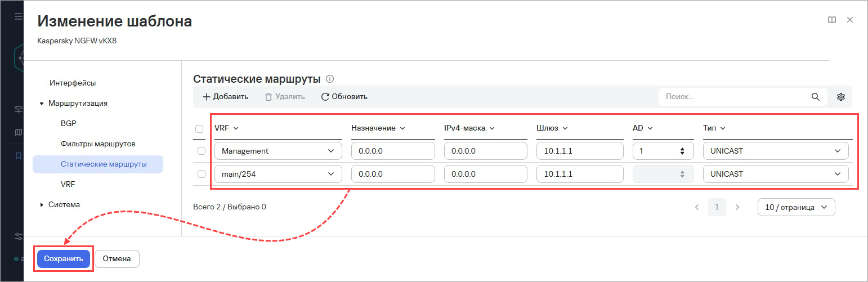This screenshot has width=868, height=282.
Task: Open the main/254 VRF dropdown
Action: coord(278,174)
